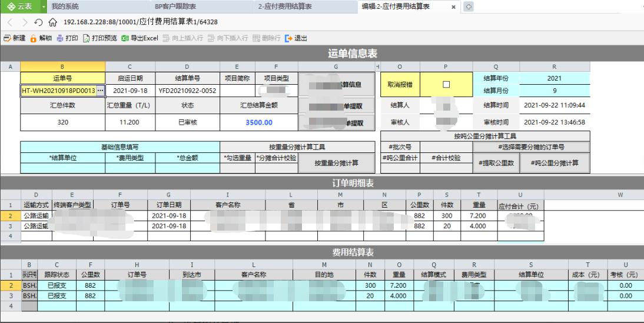
Task: Click the home icon
Action: point(52,22)
